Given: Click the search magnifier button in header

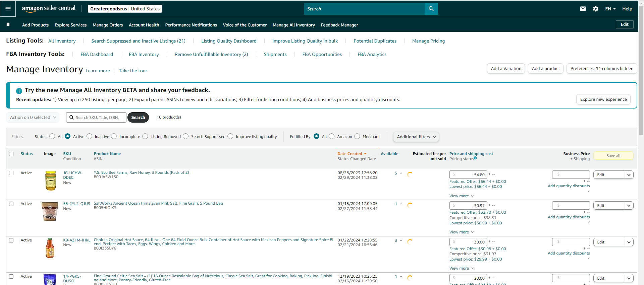Looking at the screenshot, I should 431,9.
